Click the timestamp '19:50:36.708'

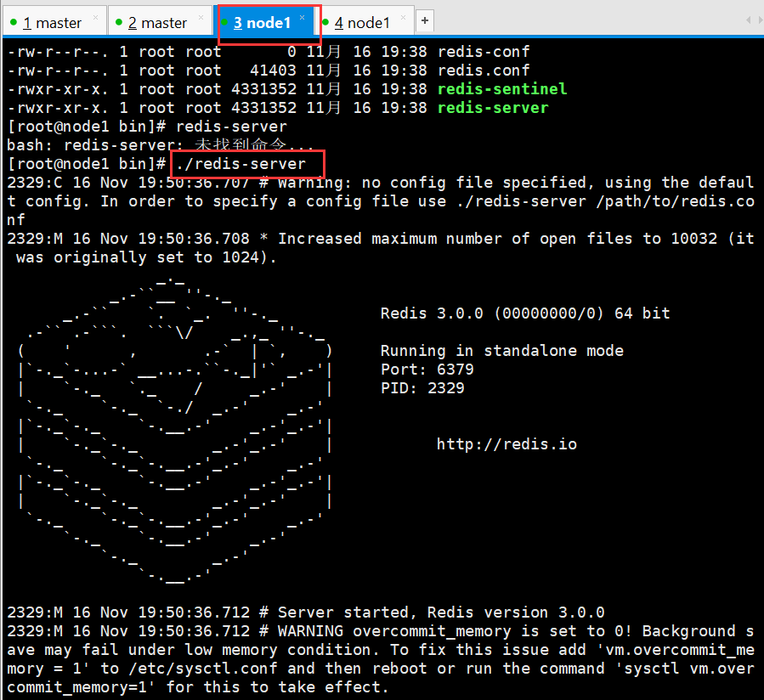tap(194, 239)
